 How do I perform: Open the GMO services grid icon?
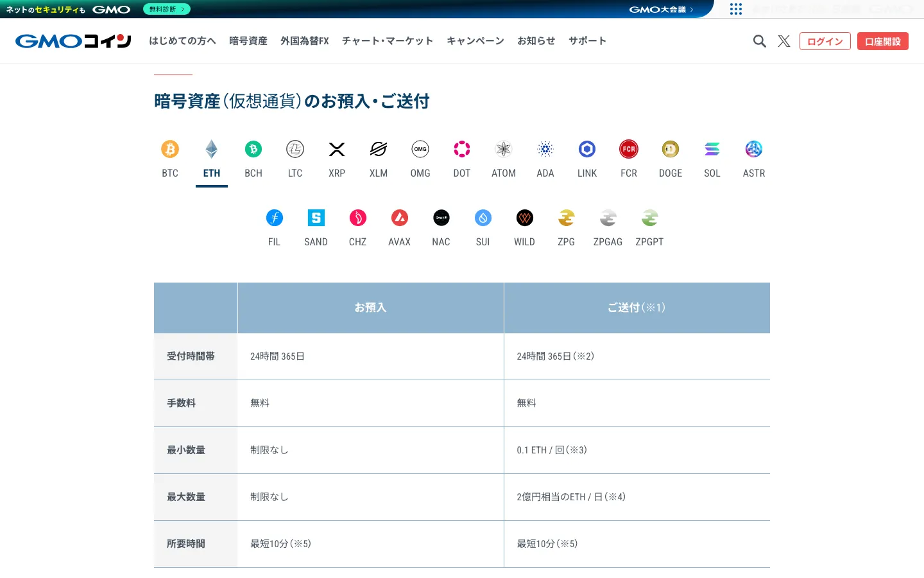tap(736, 9)
